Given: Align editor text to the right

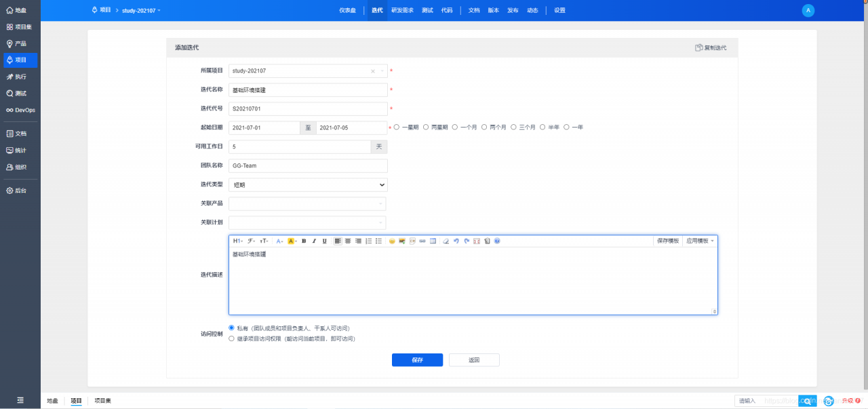Looking at the screenshot, I should 358,241.
